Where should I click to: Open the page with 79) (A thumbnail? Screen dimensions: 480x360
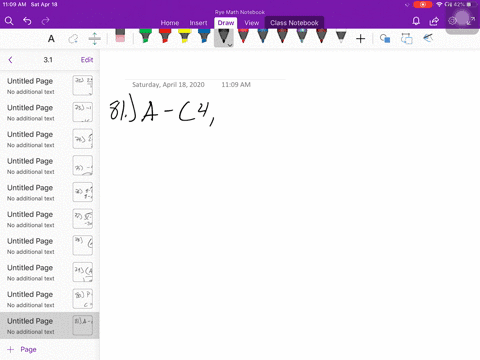pos(50,272)
